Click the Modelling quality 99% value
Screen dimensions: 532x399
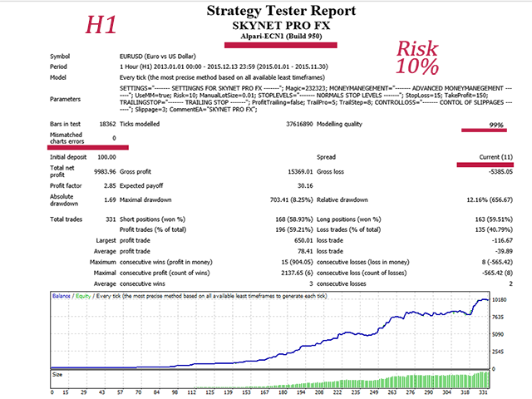tap(496, 125)
